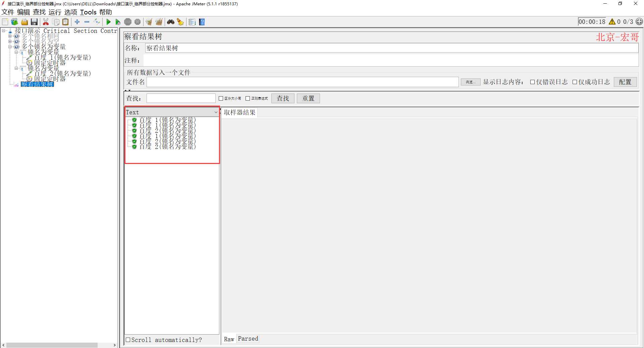
Task: Open the 选项 menu
Action: [71, 12]
